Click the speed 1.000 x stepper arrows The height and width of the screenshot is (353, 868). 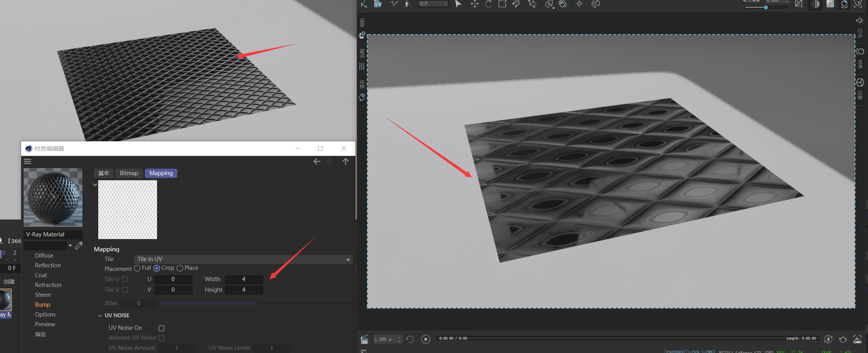[x=399, y=339]
